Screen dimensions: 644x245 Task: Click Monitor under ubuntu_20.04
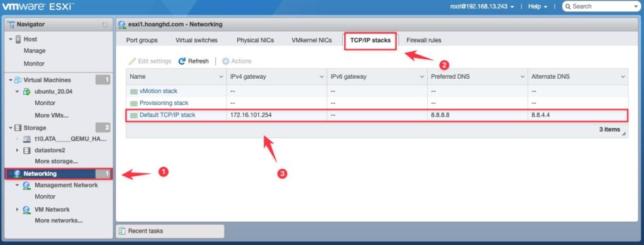pos(45,103)
